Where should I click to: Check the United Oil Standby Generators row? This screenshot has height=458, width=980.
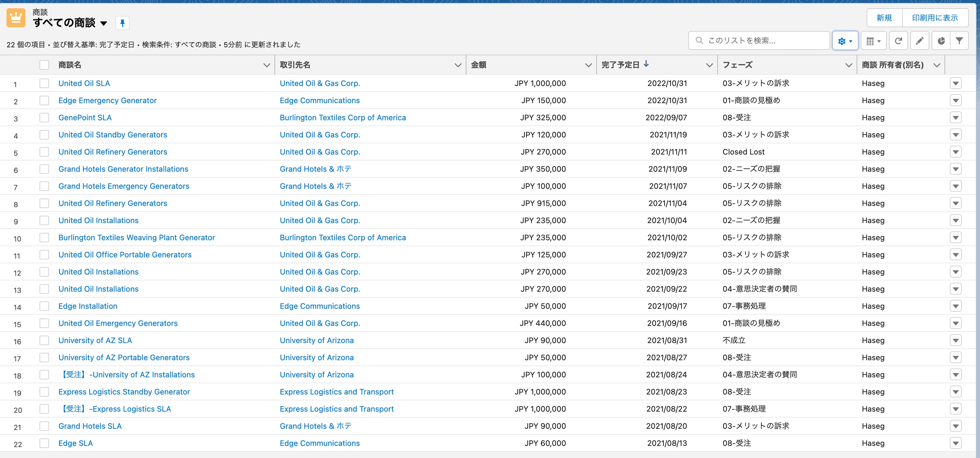tap(44, 135)
